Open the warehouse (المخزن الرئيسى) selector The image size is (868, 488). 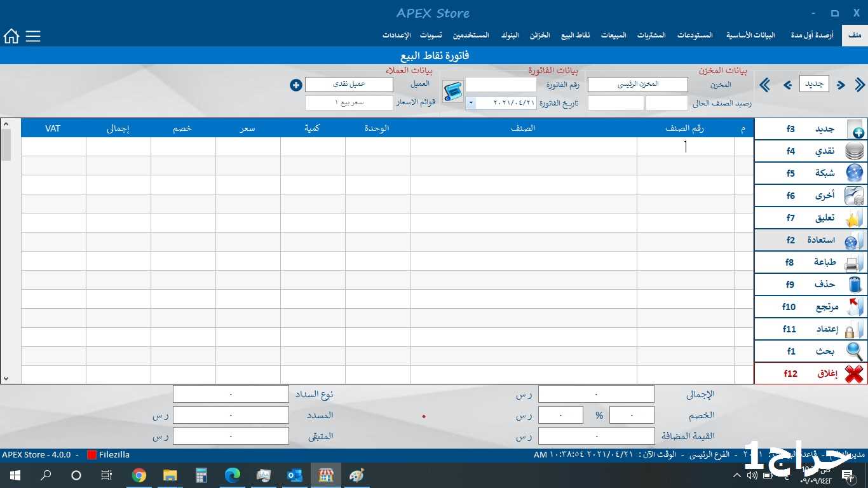point(637,85)
